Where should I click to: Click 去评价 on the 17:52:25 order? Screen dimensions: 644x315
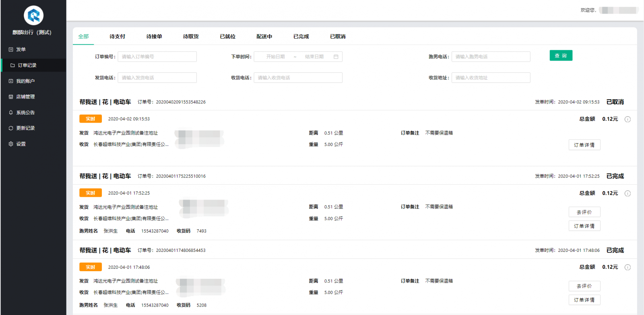click(x=584, y=212)
